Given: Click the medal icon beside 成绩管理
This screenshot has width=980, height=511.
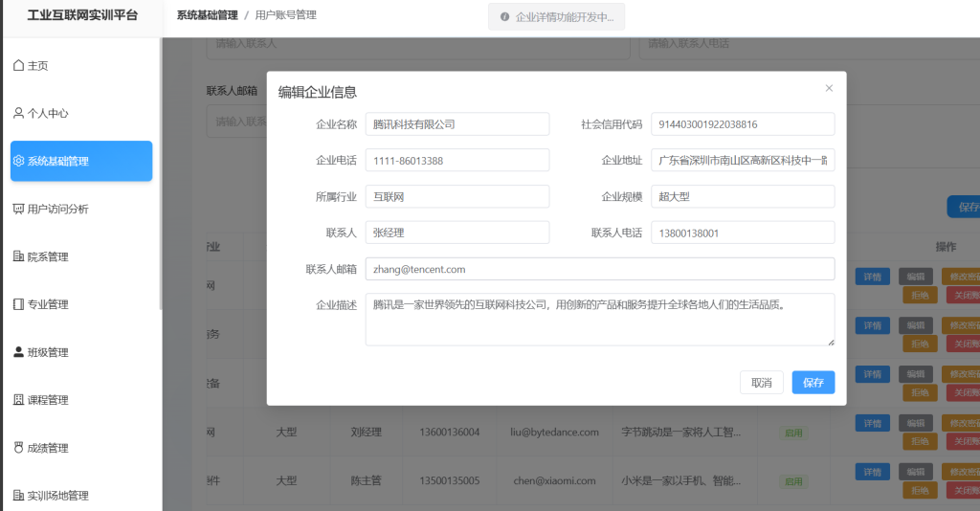Looking at the screenshot, I should click(x=18, y=448).
